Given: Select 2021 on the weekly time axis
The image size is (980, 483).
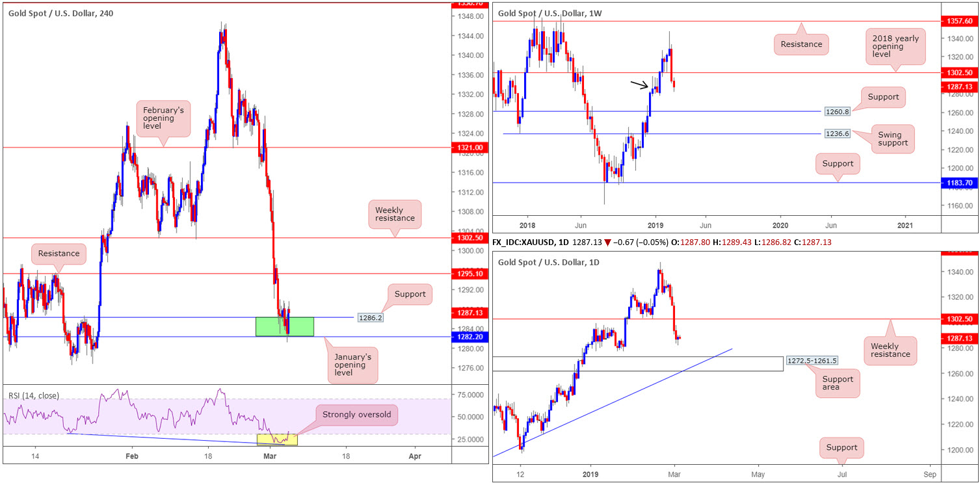Looking at the screenshot, I should click(906, 225).
